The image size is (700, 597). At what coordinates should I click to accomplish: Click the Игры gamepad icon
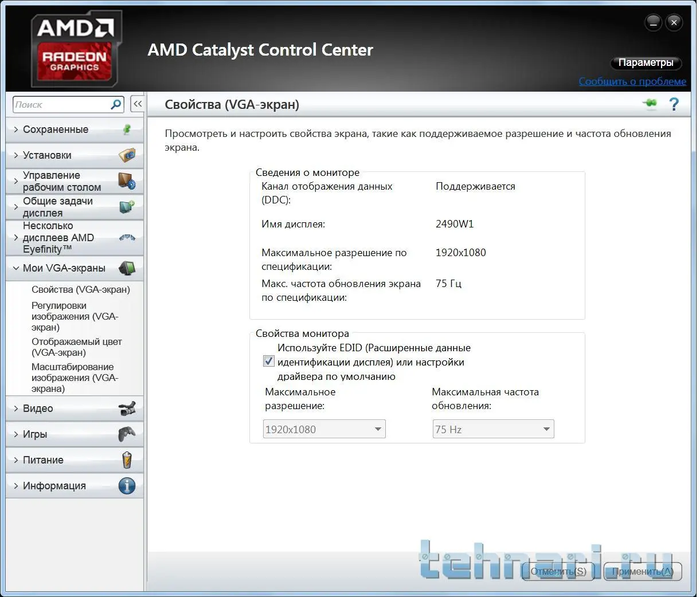click(x=127, y=434)
